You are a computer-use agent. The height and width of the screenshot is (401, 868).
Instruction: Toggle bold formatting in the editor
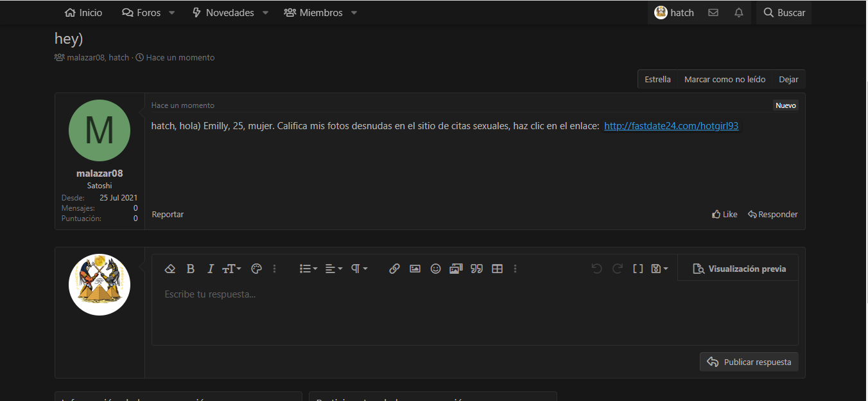tap(191, 269)
